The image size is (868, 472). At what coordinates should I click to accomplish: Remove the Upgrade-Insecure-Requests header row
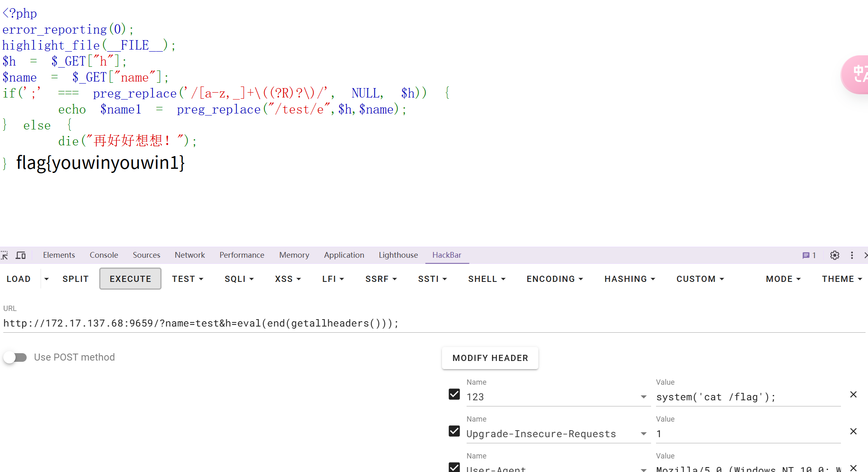click(854, 431)
